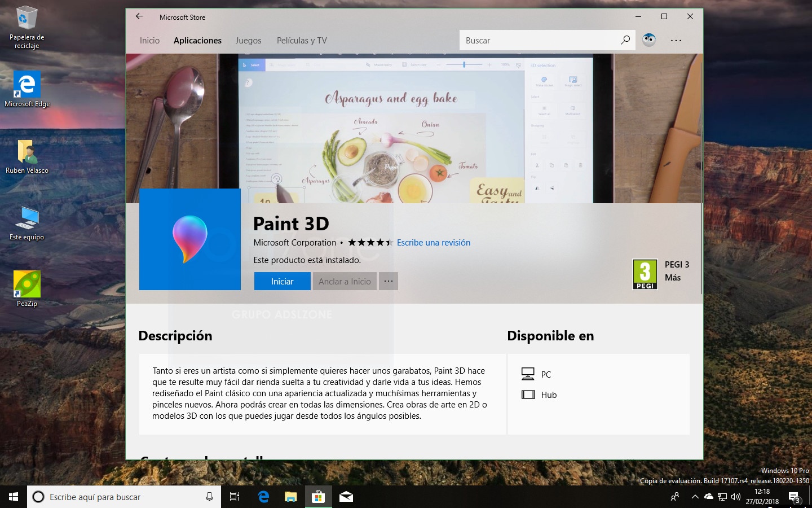
Task: Open the Películas y TV tab
Action: (x=302, y=41)
